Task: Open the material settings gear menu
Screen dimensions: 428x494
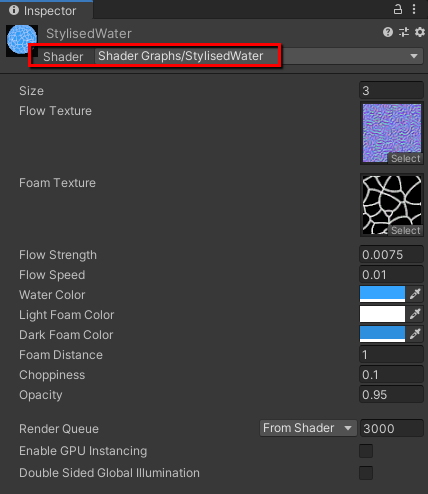Action: 420,32
